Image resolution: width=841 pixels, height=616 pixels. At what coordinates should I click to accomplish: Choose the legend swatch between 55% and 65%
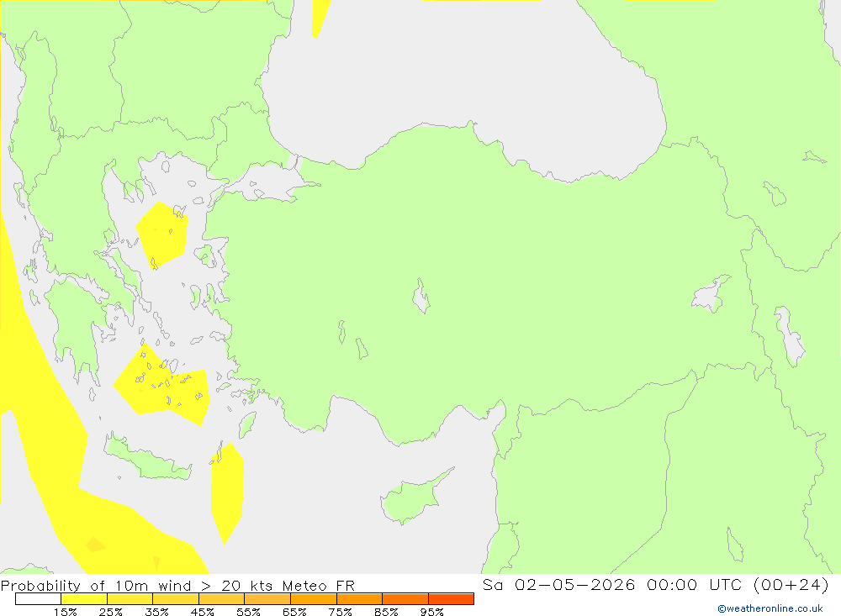(x=267, y=599)
